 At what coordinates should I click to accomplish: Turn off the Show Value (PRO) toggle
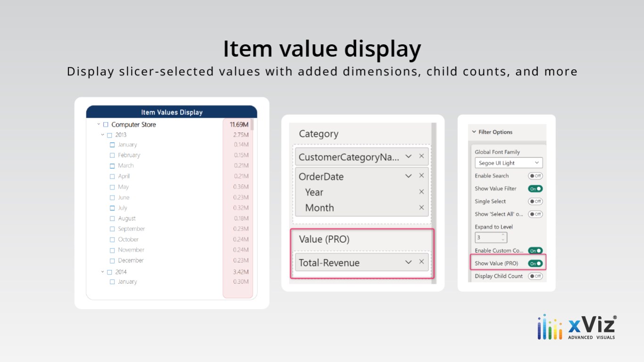[535, 263]
